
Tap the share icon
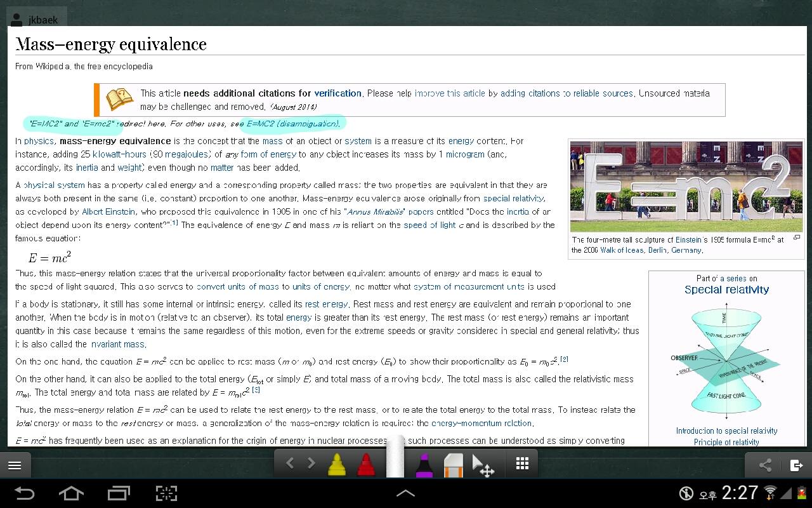tap(765, 465)
